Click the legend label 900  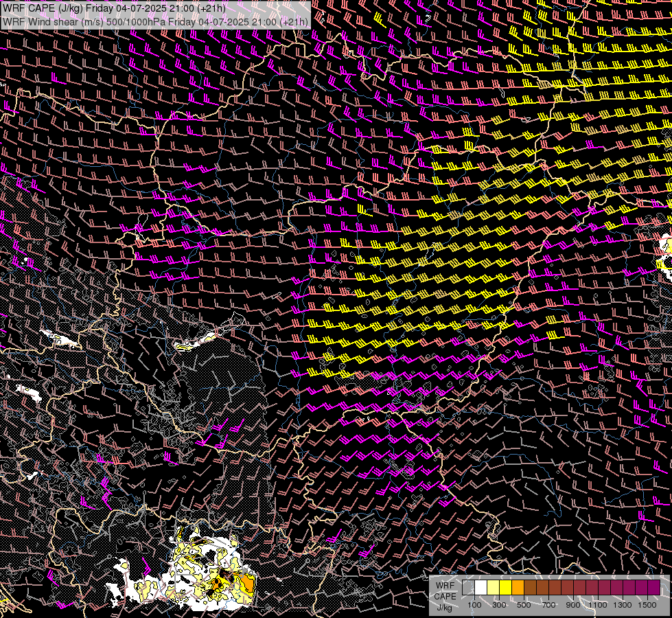[573, 605]
